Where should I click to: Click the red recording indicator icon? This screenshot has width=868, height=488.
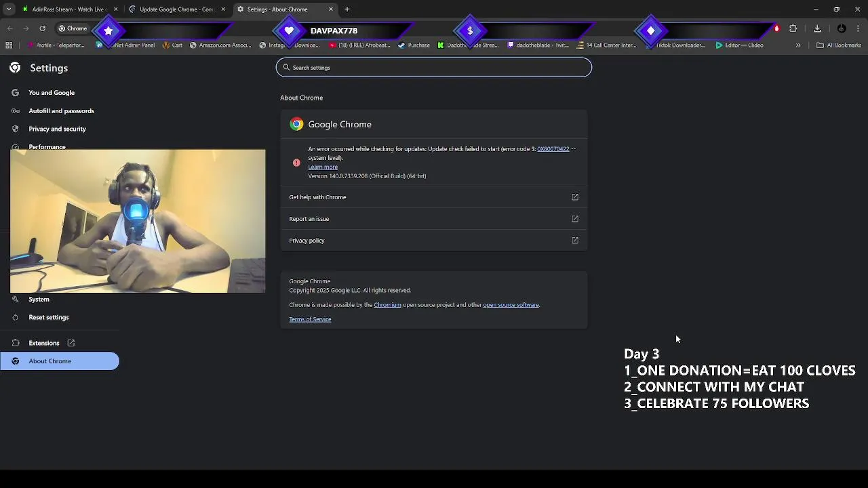coord(776,28)
